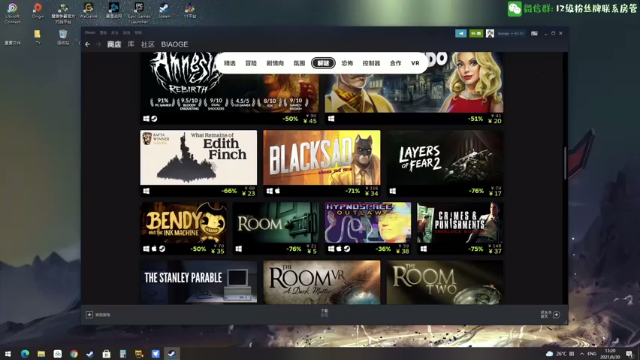Go back with the Steam back arrow
The image size is (640, 360).
pyautogui.click(x=87, y=44)
